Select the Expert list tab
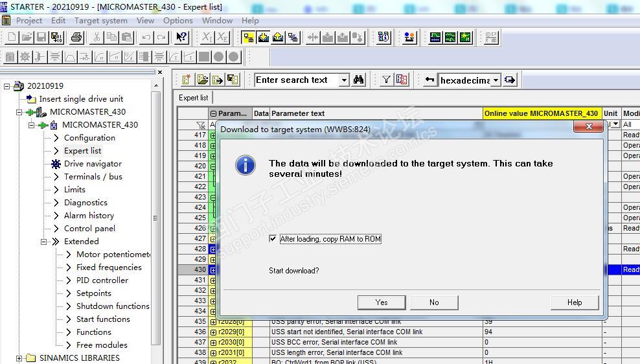Viewport: 640px width, 364px height. 194,98
